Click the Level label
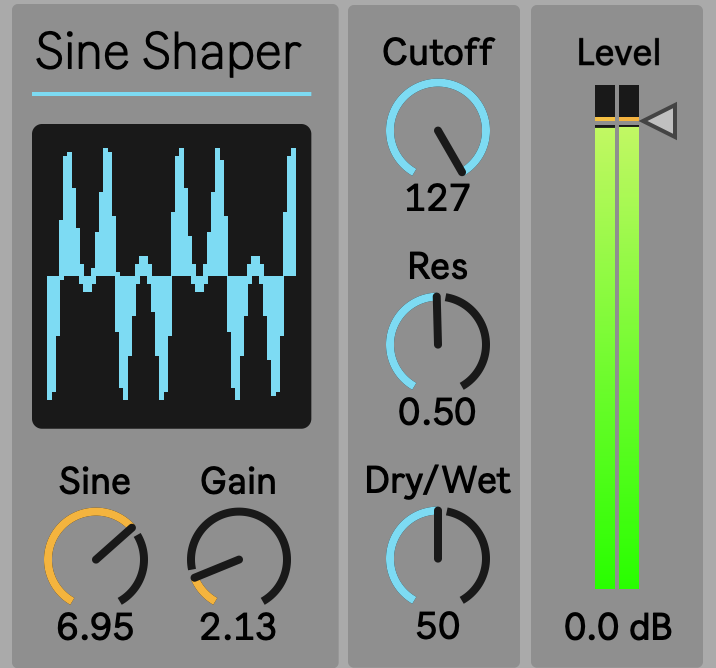 tap(618, 53)
